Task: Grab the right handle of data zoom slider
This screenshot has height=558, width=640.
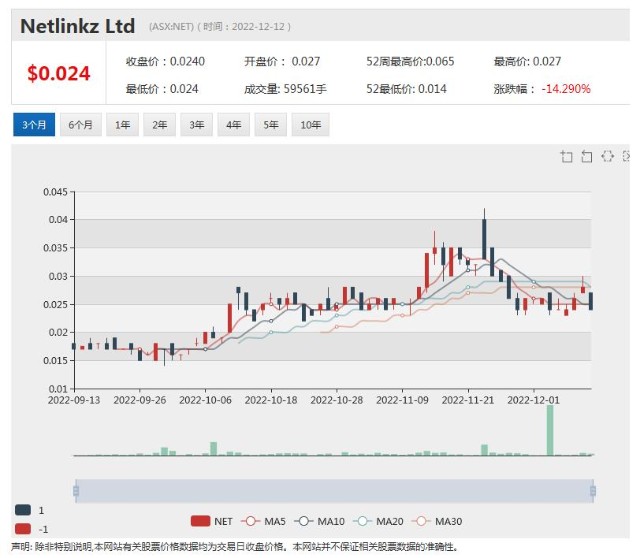Action: (x=593, y=491)
